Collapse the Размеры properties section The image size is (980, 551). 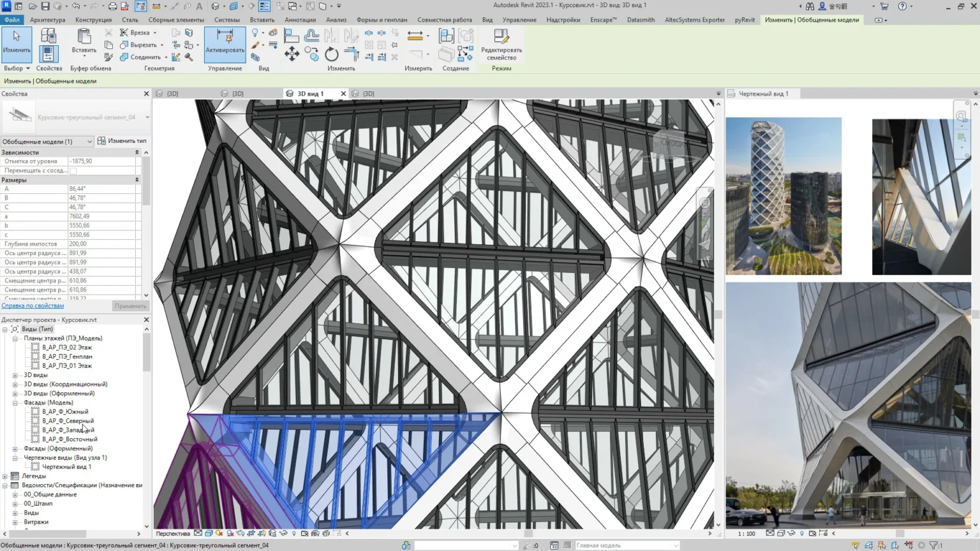coord(137,180)
